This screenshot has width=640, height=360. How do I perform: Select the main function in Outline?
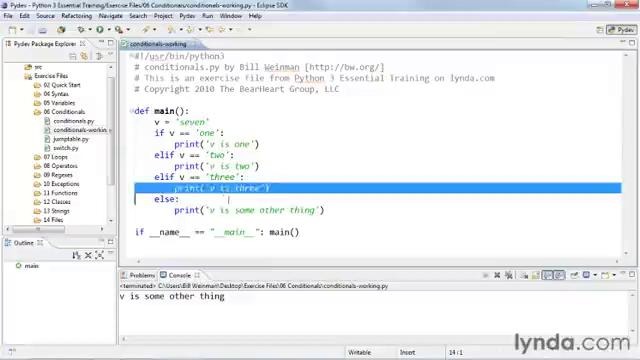click(x=31, y=266)
